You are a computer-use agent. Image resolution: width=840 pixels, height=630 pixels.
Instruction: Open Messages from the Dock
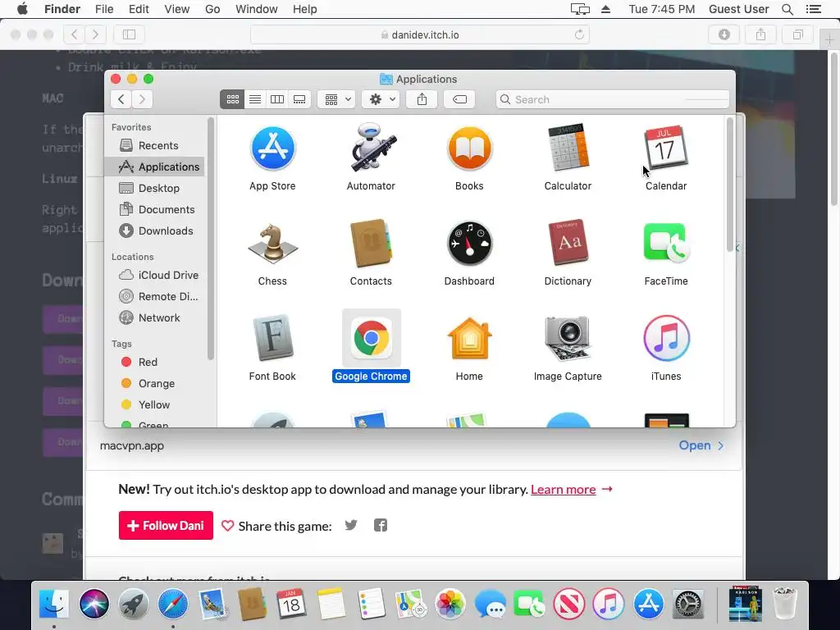tap(490, 605)
